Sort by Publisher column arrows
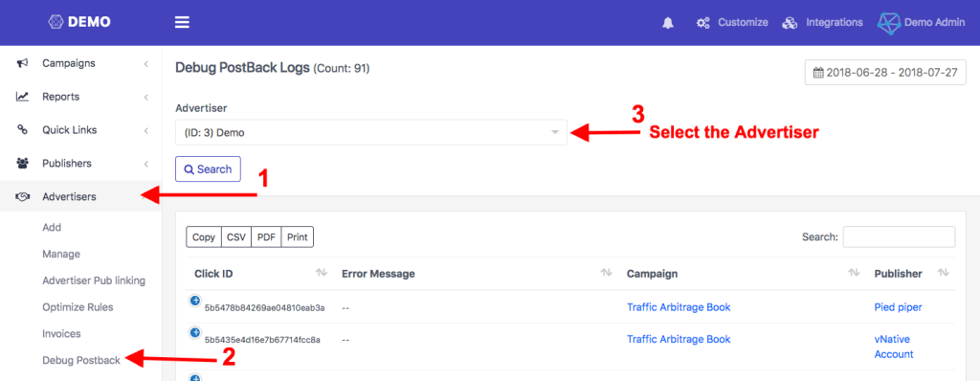Image resolution: width=980 pixels, height=381 pixels. (x=943, y=274)
